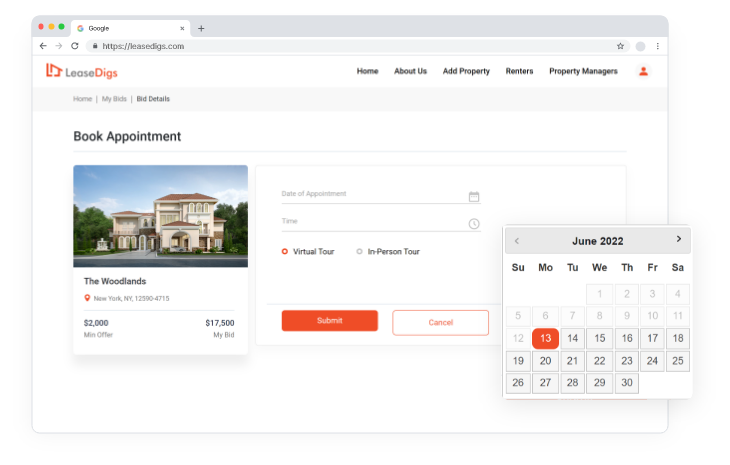Screen dimensions: 730x465
Task: Open the Home menu item
Action: (367, 71)
